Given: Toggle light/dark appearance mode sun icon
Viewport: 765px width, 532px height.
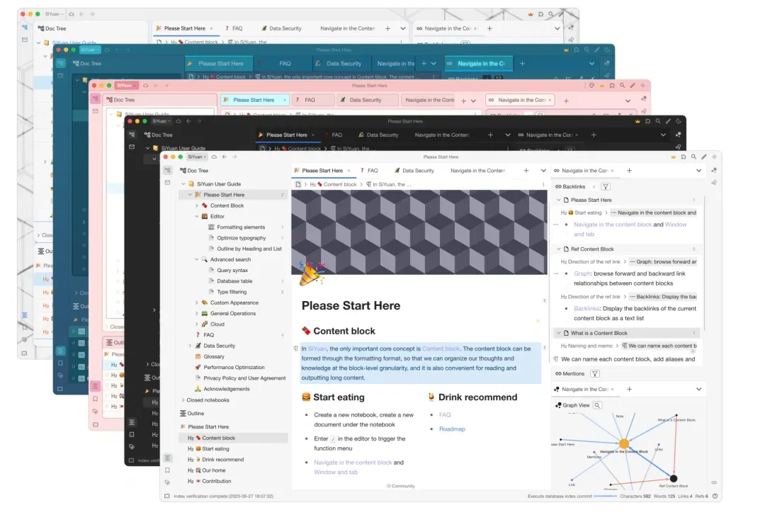Looking at the screenshot, I should point(714,157).
